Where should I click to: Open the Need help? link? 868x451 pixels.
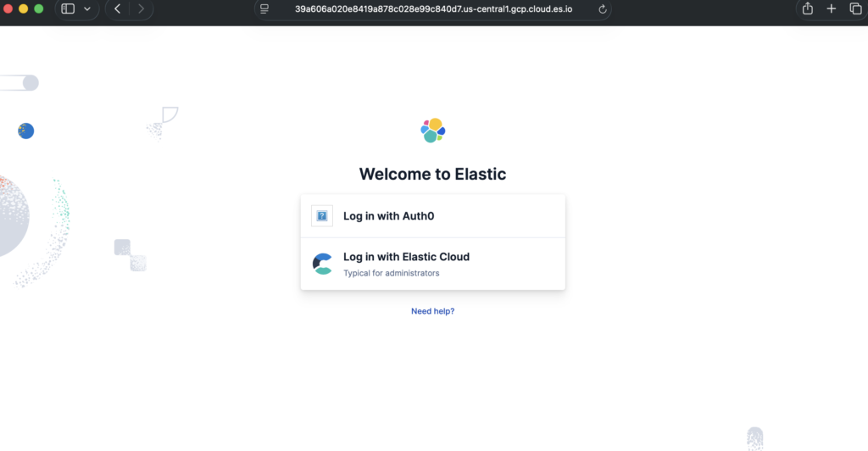[432, 311]
